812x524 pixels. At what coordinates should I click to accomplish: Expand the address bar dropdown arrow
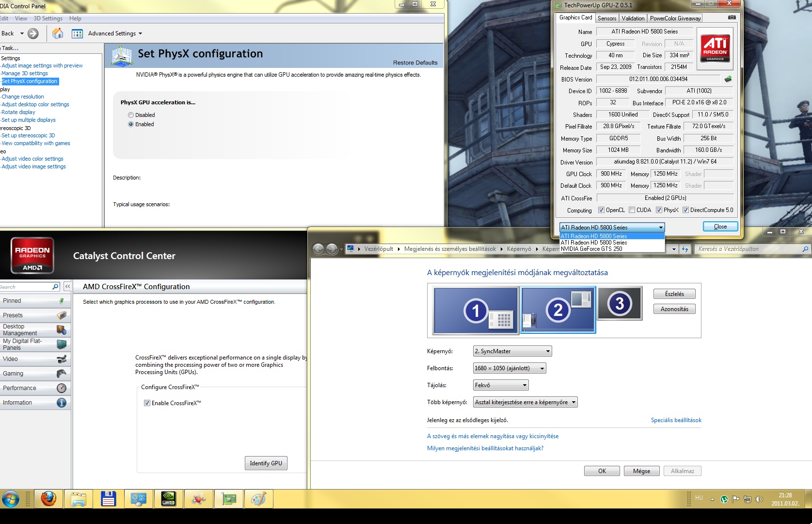(x=674, y=249)
